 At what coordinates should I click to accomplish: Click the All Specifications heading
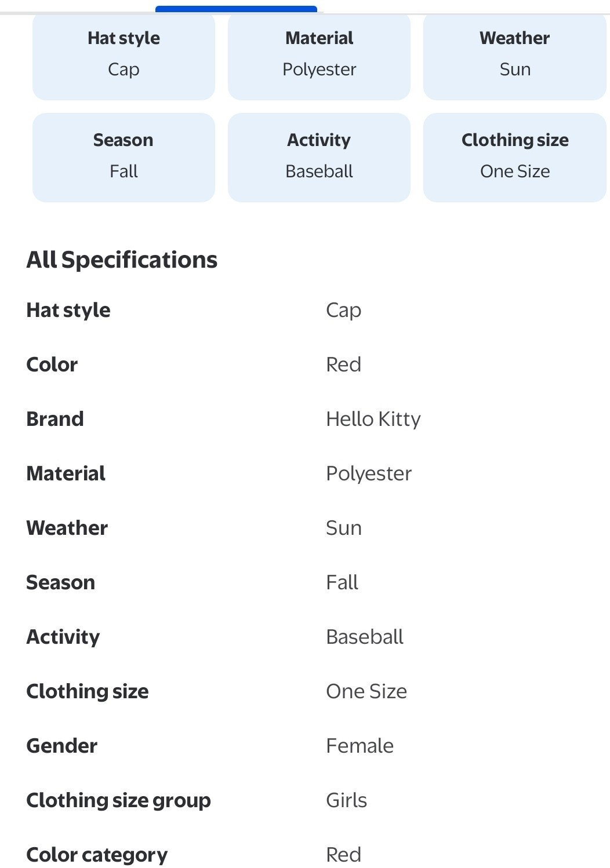[x=122, y=260]
